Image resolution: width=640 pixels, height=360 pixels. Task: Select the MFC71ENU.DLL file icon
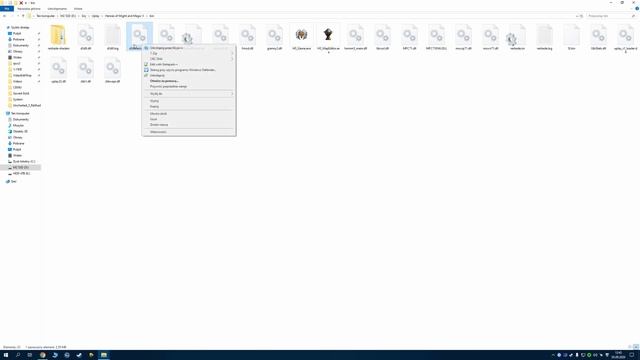tap(436, 35)
